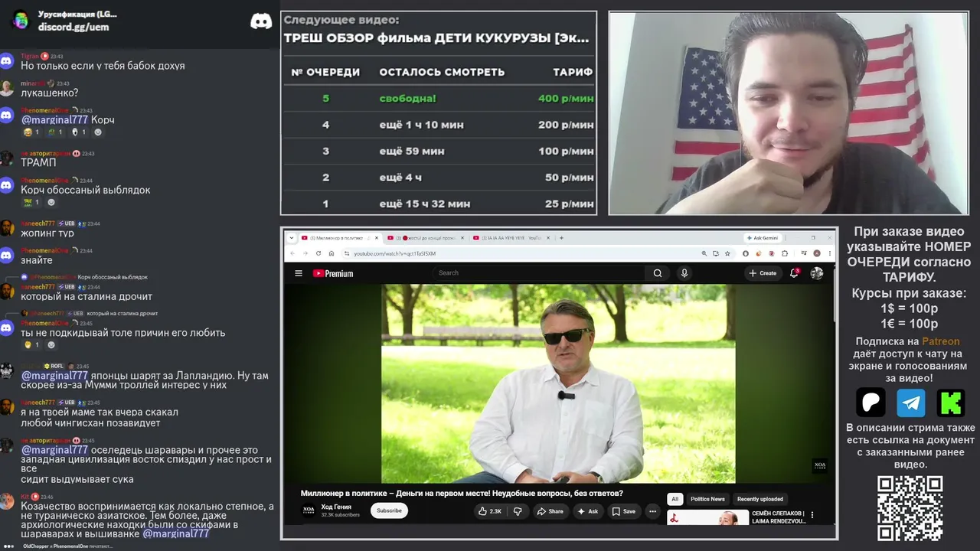
Task: Open the browser home page
Action: [331, 253]
